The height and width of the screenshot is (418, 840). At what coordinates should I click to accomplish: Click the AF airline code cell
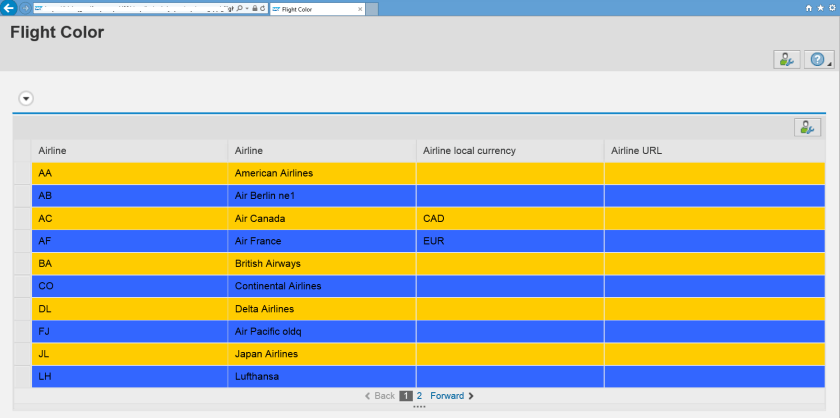(x=130, y=241)
